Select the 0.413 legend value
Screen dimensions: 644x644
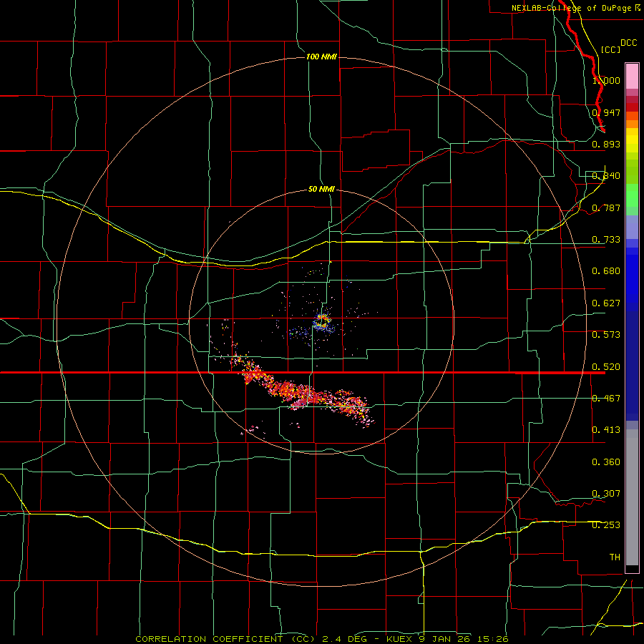point(606,430)
